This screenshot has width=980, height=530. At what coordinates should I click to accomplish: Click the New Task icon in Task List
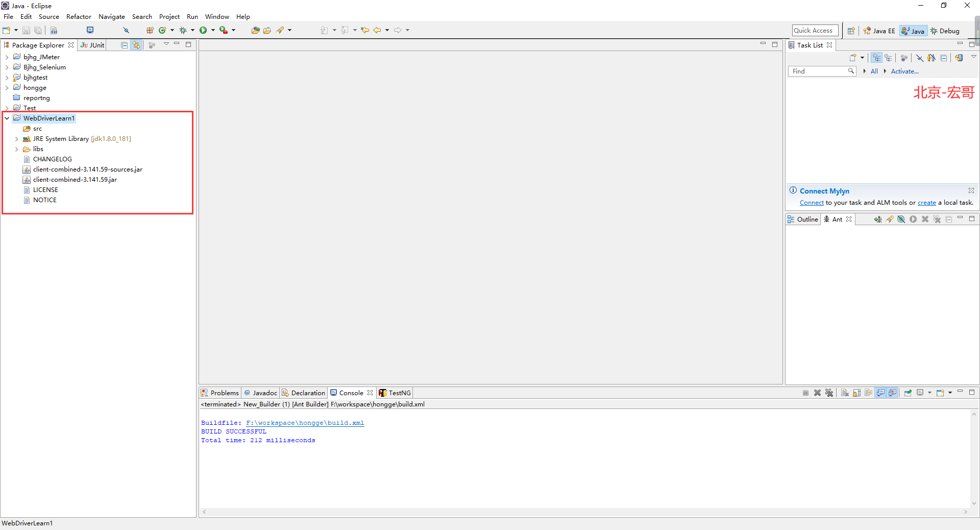(x=853, y=58)
